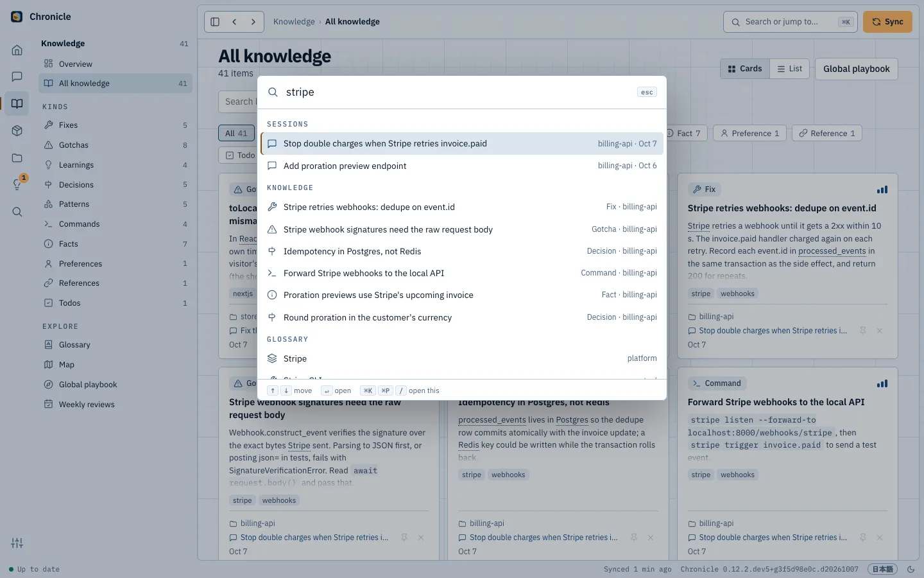The width and height of the screenshot is (924, 578).
Task: Click the bar-chart icon on the Command card
Action: coord(882,383)
